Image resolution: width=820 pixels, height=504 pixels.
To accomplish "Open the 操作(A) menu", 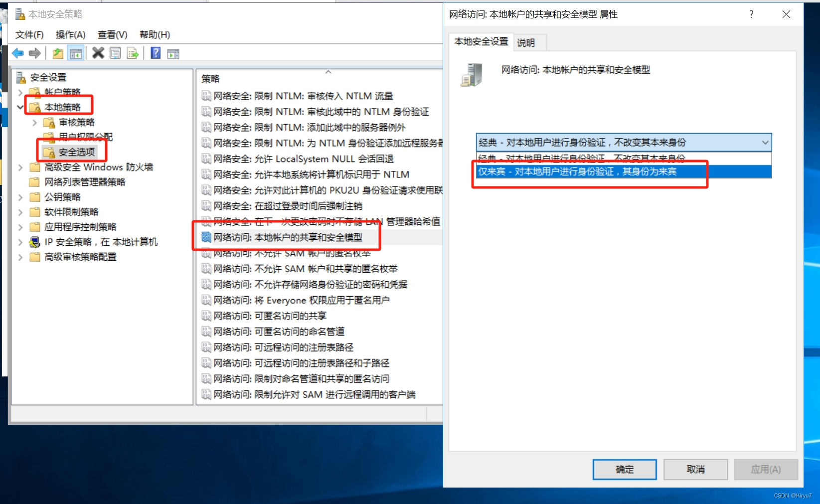I will click(70, 34).
